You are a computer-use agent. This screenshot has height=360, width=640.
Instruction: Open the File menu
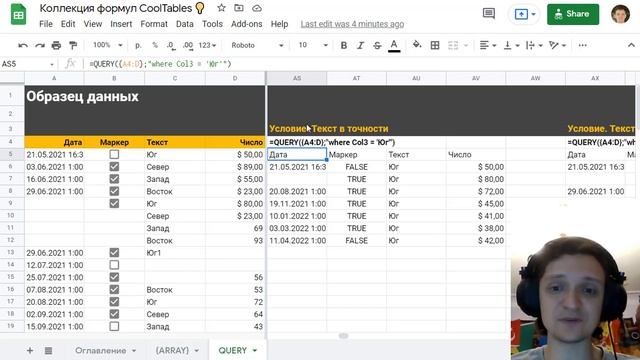click(x=46, y=24)
